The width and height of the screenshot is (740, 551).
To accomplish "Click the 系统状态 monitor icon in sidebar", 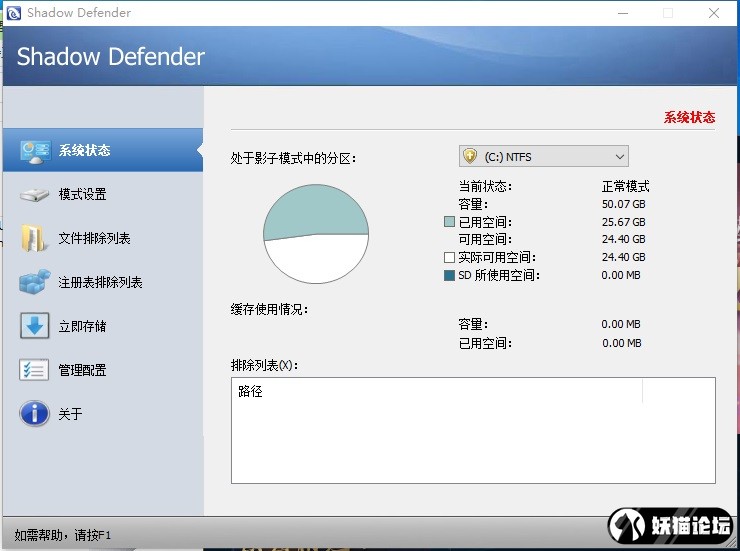I will tap(35, 151).
